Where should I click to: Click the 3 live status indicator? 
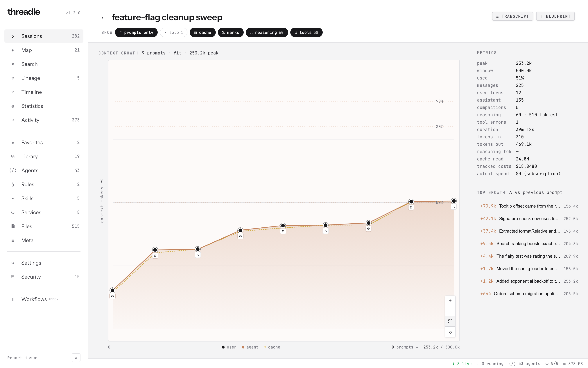[462, 364]
